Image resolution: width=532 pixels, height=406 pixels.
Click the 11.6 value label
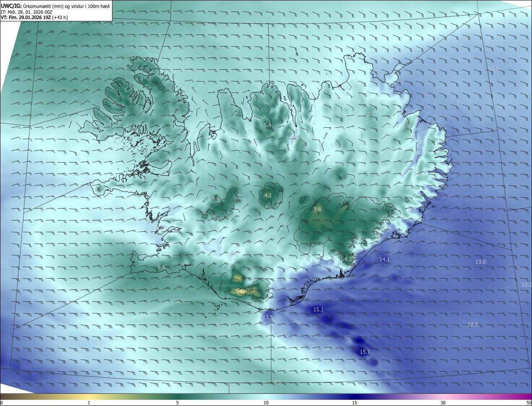(494, 69)
